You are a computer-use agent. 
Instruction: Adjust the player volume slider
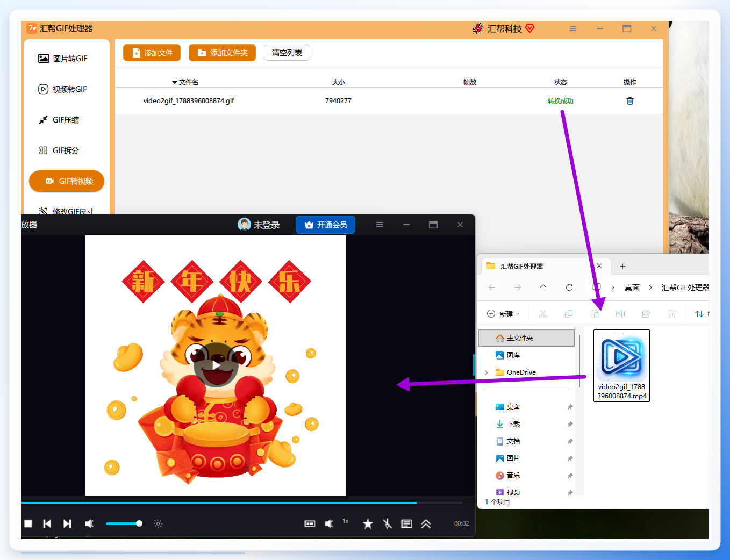(x=124, y=523)
